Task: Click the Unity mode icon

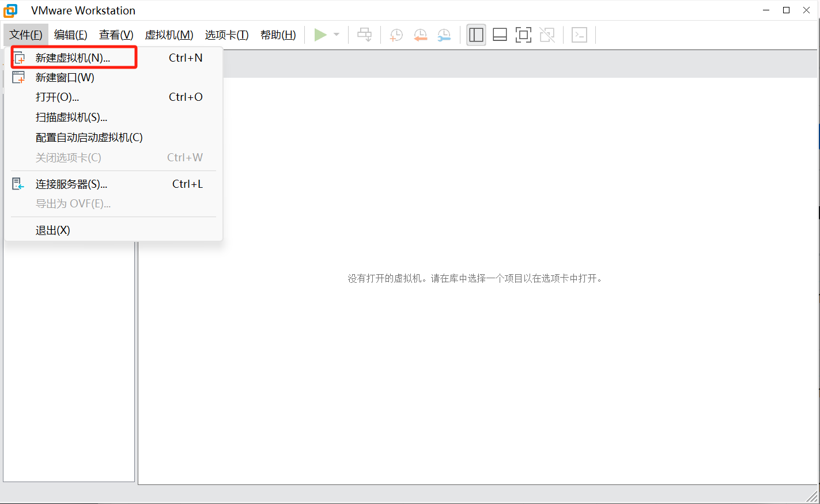Action: (x=547, y=35)
